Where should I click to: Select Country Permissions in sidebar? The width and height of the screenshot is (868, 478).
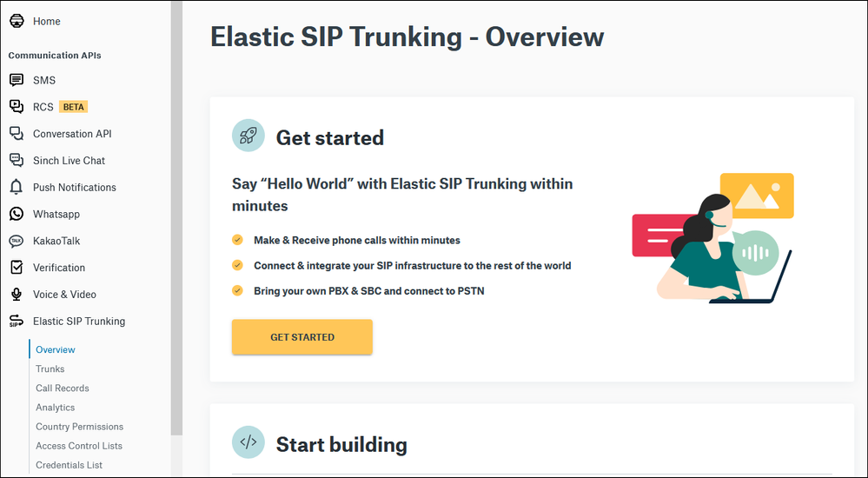(79, 427)
